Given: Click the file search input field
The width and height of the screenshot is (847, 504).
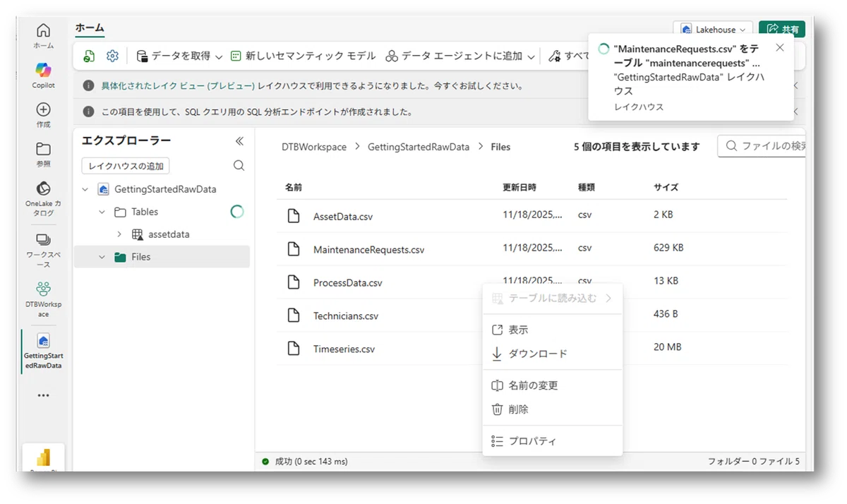Looking at the screenshot, I should pyautogui.click(x=762, y=146).
